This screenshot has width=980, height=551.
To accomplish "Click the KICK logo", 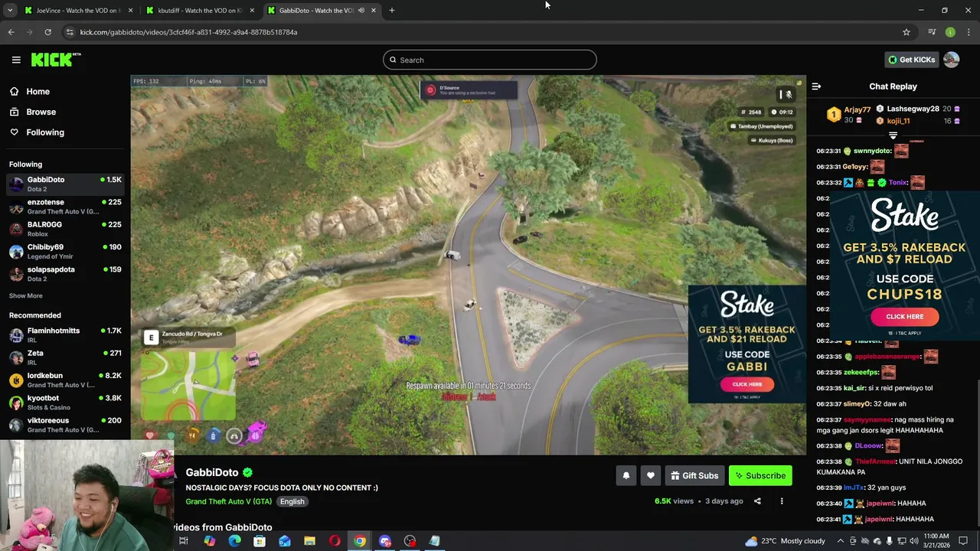I will [55, 60].
